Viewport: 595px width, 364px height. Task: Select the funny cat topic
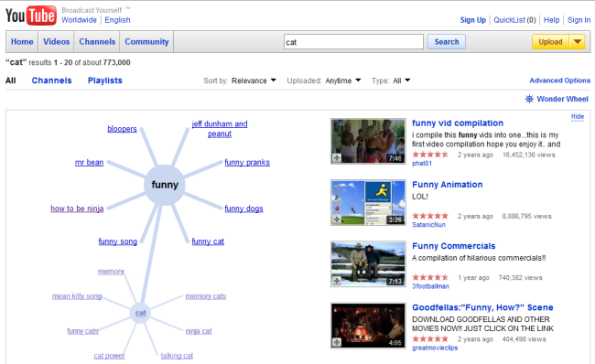click(208, 241)
